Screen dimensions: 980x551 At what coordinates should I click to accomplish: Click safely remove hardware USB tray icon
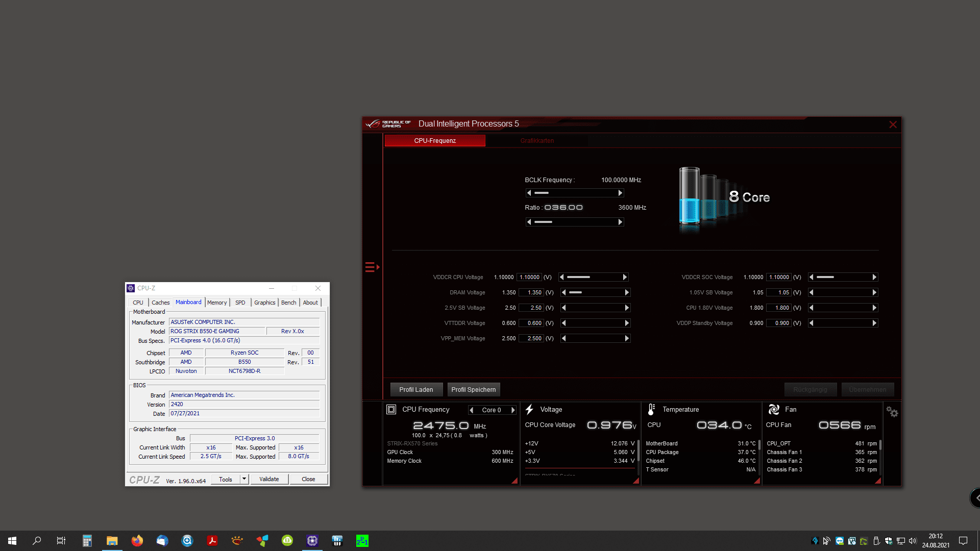point(876,541)
